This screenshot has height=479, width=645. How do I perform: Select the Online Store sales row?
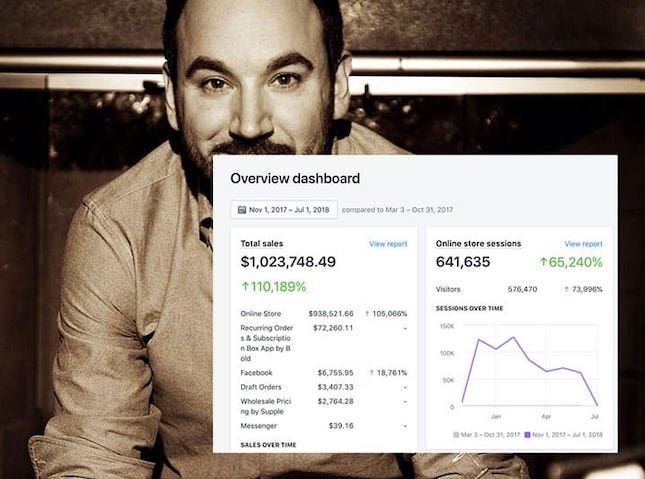[324, 314]
